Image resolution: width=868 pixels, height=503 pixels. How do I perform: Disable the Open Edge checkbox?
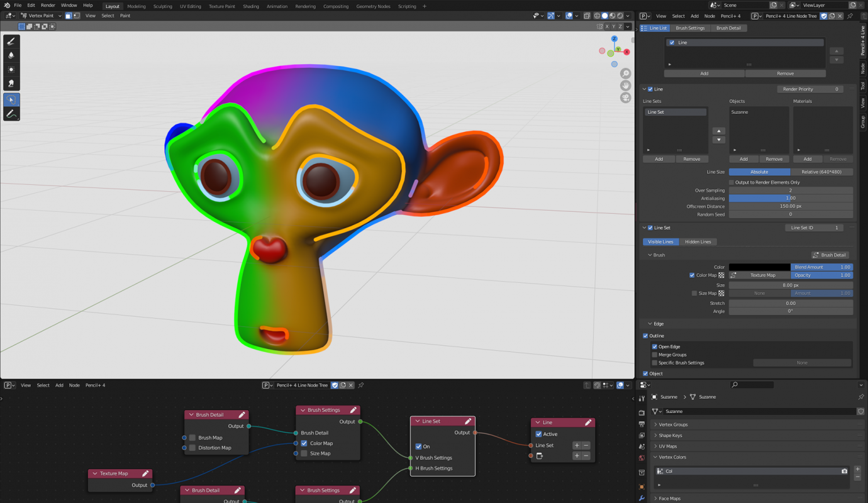click(655, 346)
